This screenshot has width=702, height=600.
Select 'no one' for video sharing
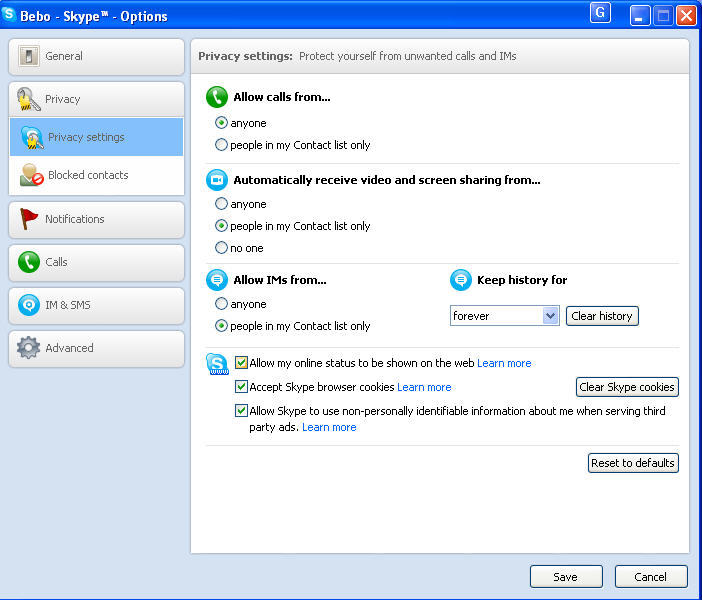click(221, 248)
